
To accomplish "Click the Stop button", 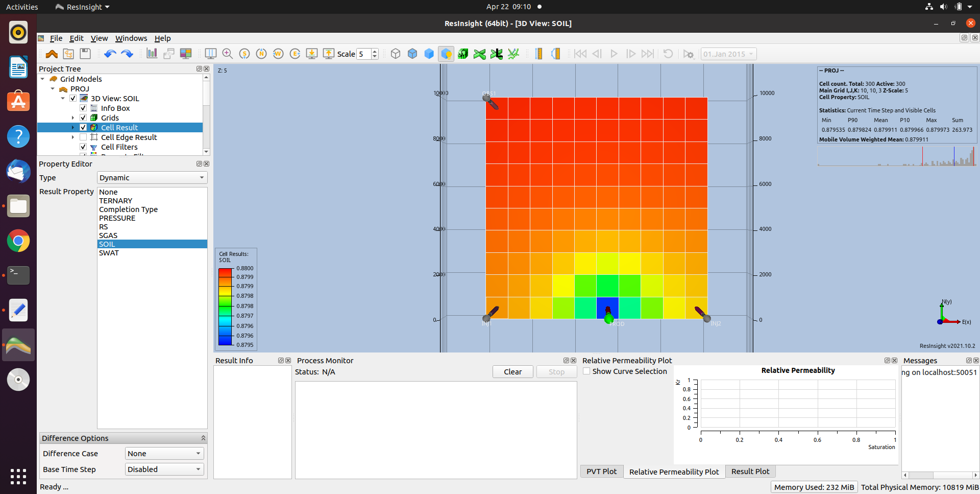I will tap(556, 371).
